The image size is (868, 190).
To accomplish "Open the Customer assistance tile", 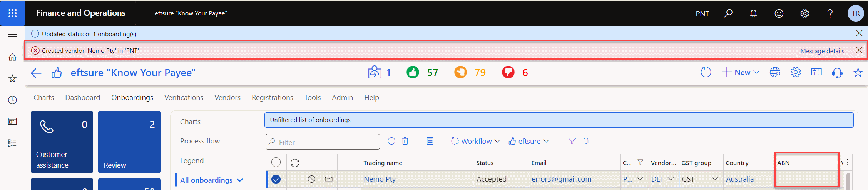I will pyautogui.click(x=62, y=142).
